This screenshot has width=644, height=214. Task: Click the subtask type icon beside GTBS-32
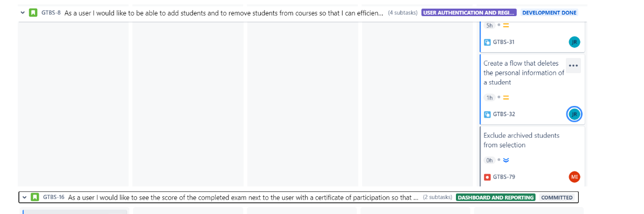488,114
